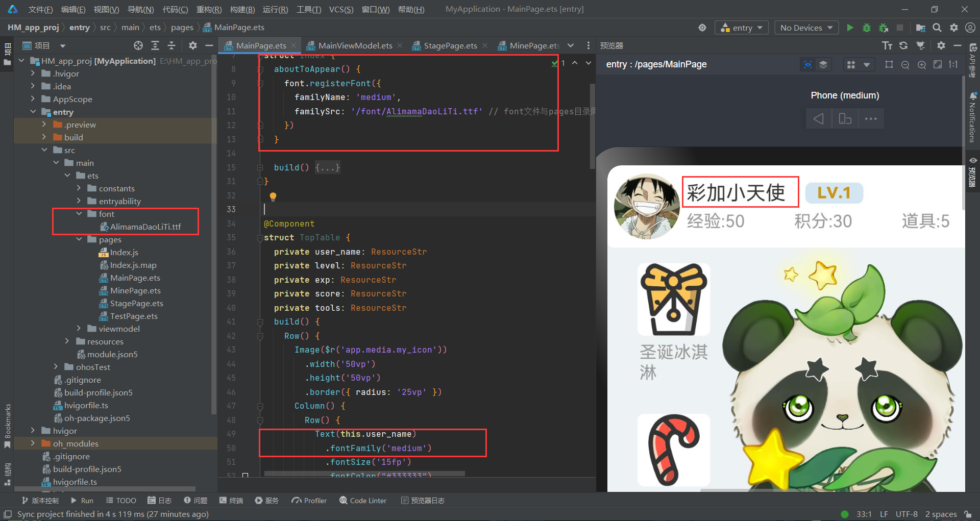Click the previewer font size Tt icon

887,45
